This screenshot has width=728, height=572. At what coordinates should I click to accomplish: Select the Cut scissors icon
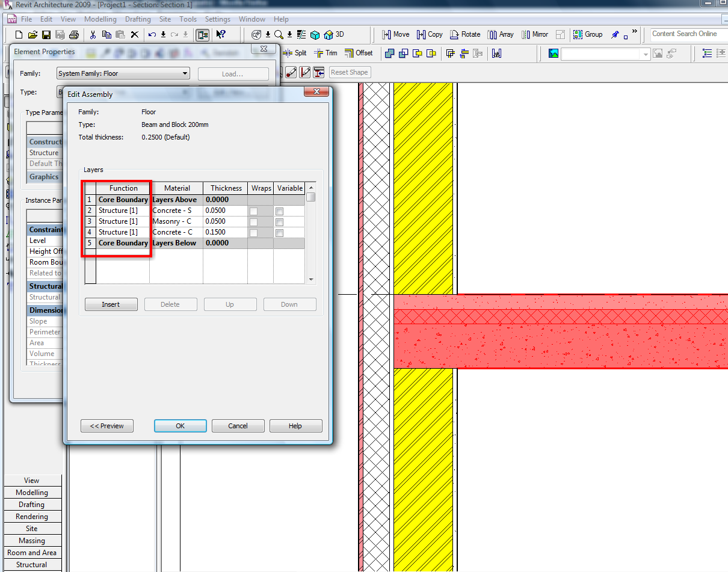tap(93, 35)
